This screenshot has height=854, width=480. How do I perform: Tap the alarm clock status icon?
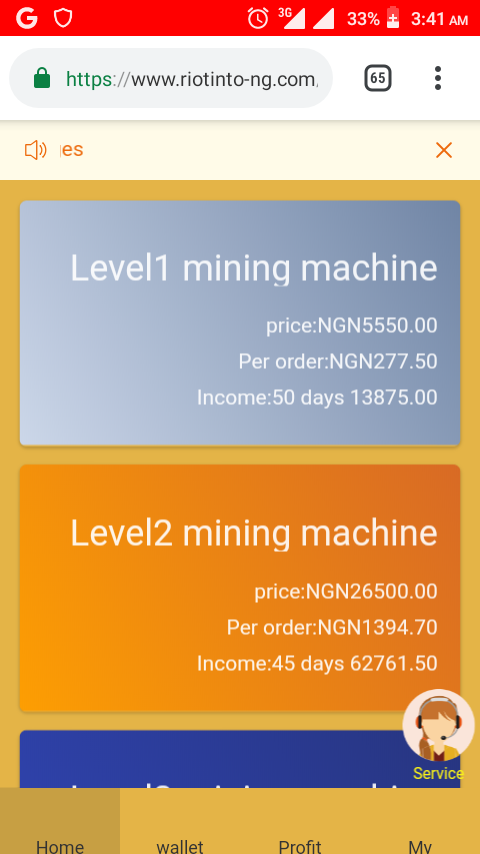pyautogui.click(x=258, y=19)
